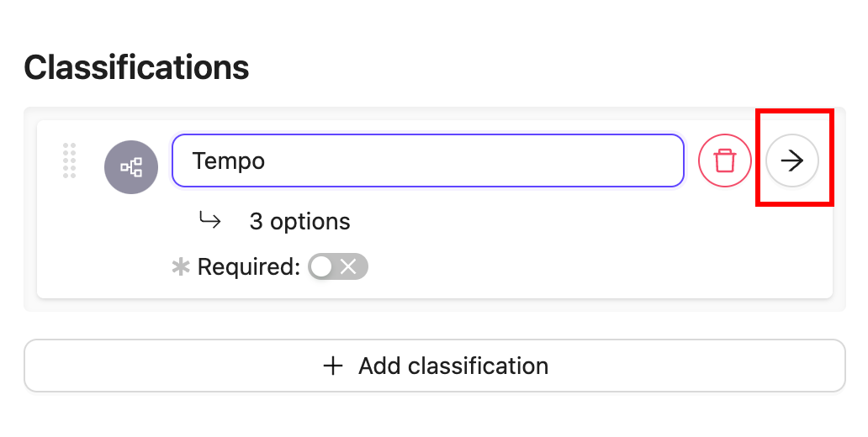Select the Classifications section heading

tap(136, 67)
